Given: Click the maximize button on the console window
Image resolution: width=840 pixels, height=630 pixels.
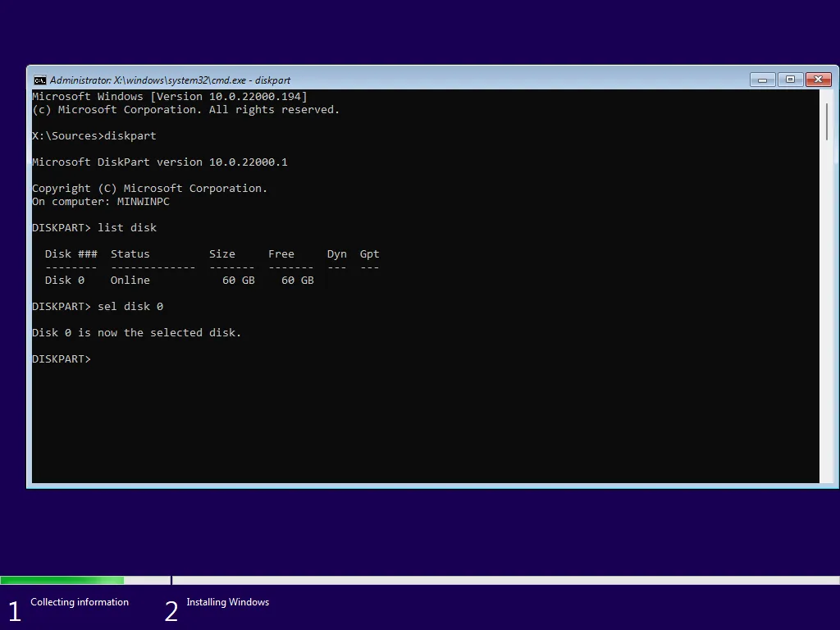Looking at the screenshot, I should coord(790,80).
